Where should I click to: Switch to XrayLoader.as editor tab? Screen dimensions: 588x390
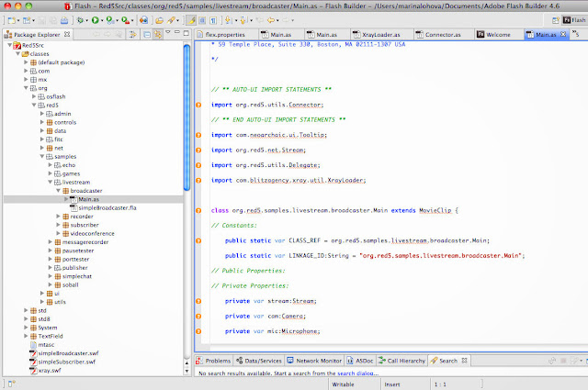(x=381, y=35)
